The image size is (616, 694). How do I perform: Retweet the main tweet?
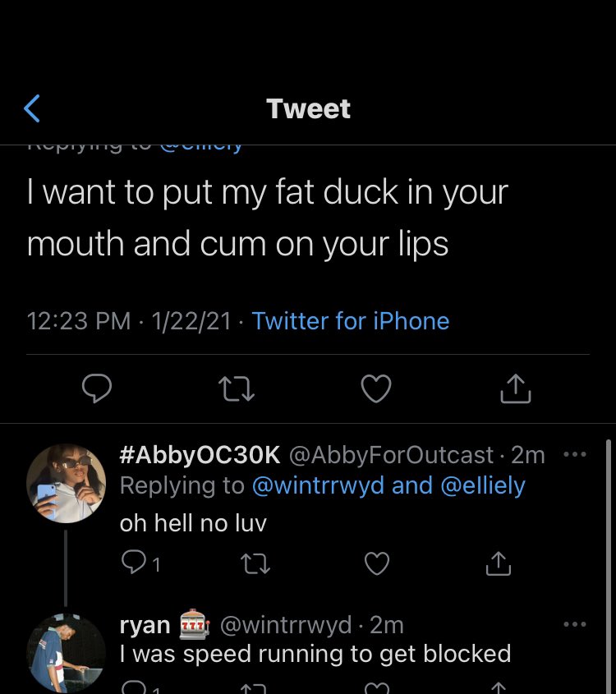tap(237, 388)
